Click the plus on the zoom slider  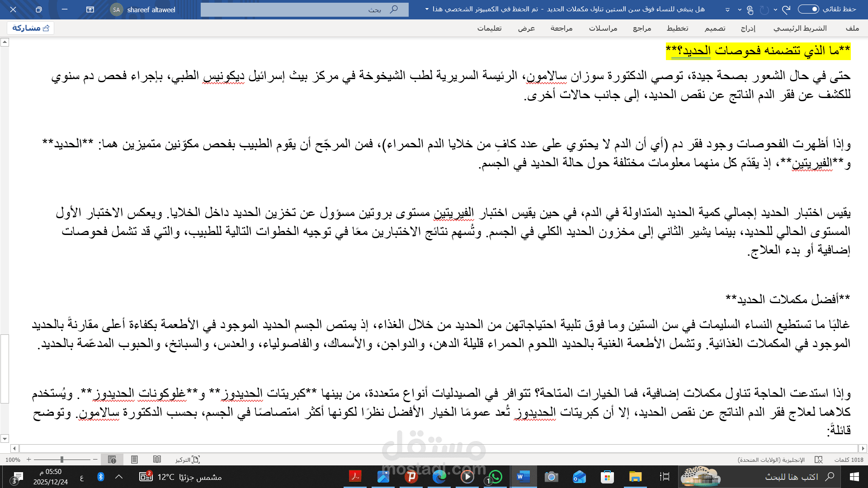(28, 460)
